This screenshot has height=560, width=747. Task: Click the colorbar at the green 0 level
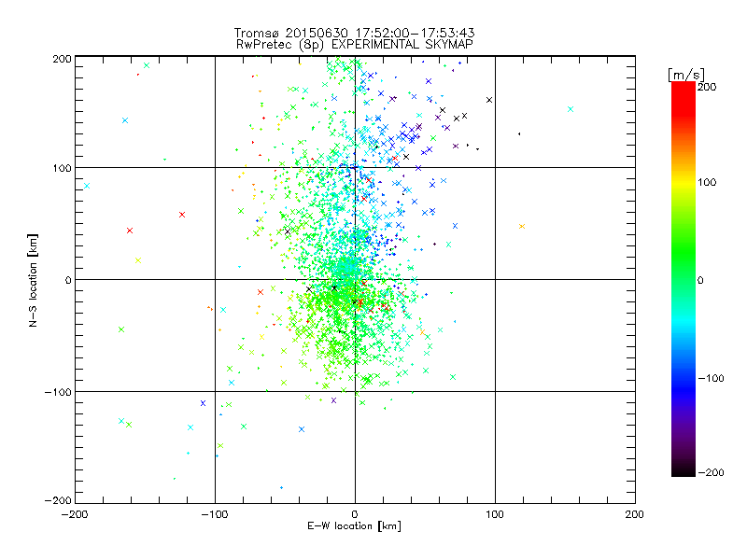(684, 280)
